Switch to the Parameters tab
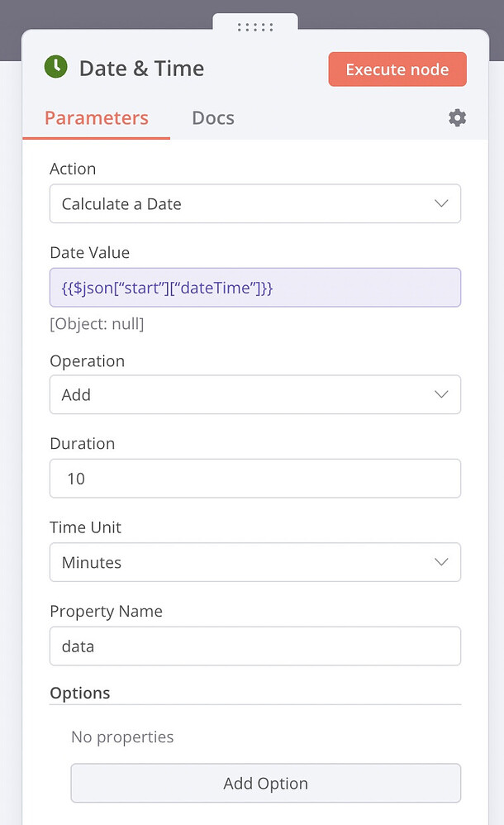The image size is (504, 825). [x=97, y=118]
